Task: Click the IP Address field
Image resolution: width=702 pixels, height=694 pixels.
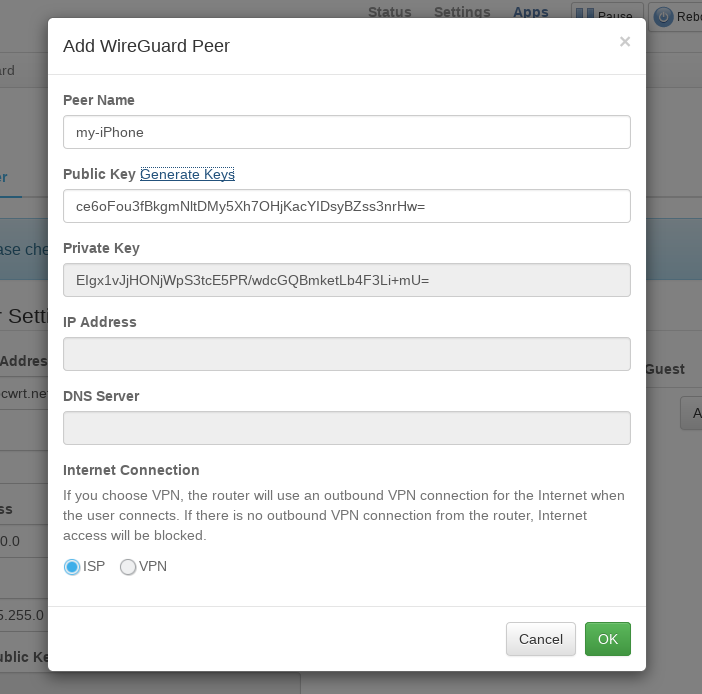Action: 346,354
